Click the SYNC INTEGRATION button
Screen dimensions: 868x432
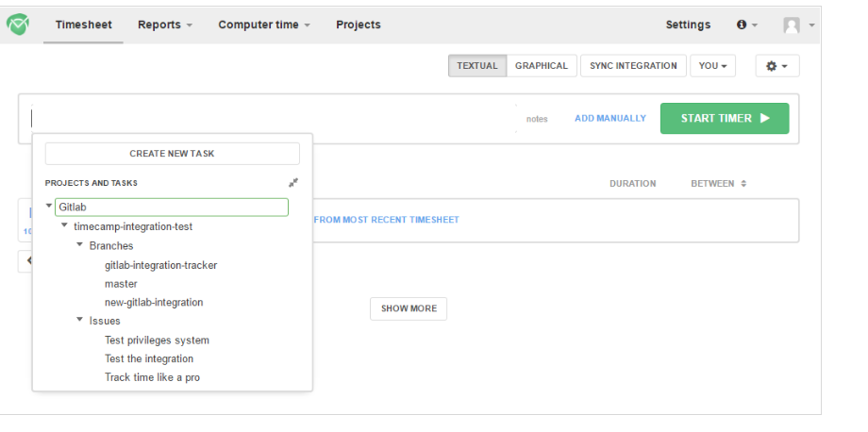coord(633,66)
